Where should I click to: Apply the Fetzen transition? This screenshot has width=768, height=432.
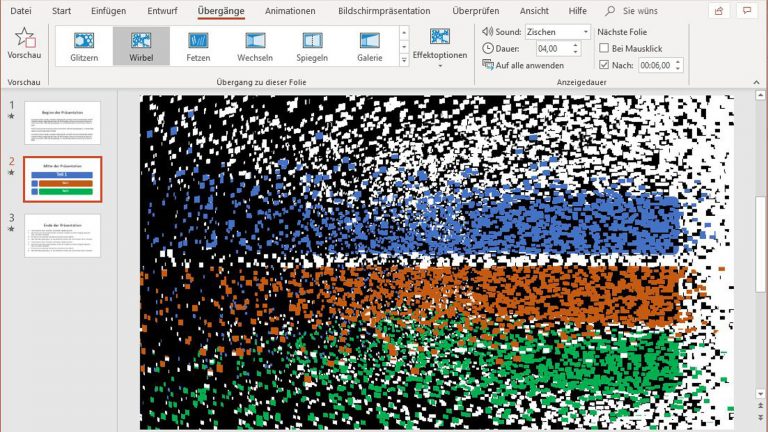[198, 46]
